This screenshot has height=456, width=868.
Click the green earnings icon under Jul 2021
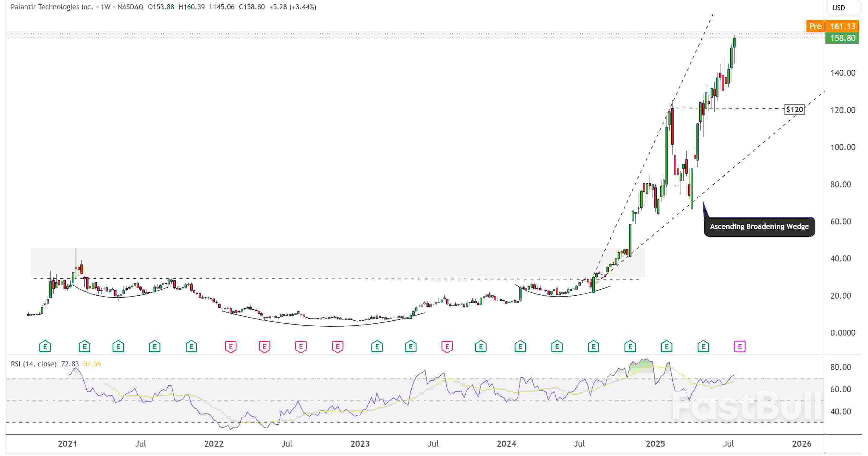pos(154,346)
